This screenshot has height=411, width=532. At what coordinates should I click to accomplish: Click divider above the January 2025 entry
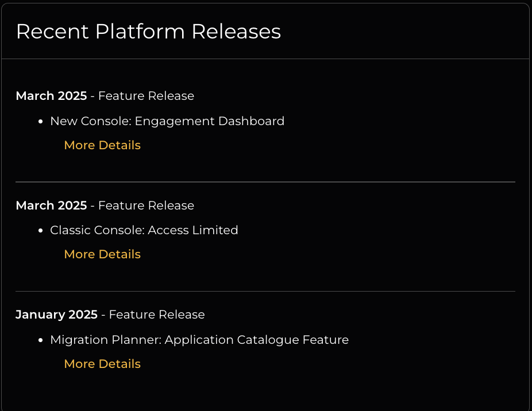coord(265,292)
